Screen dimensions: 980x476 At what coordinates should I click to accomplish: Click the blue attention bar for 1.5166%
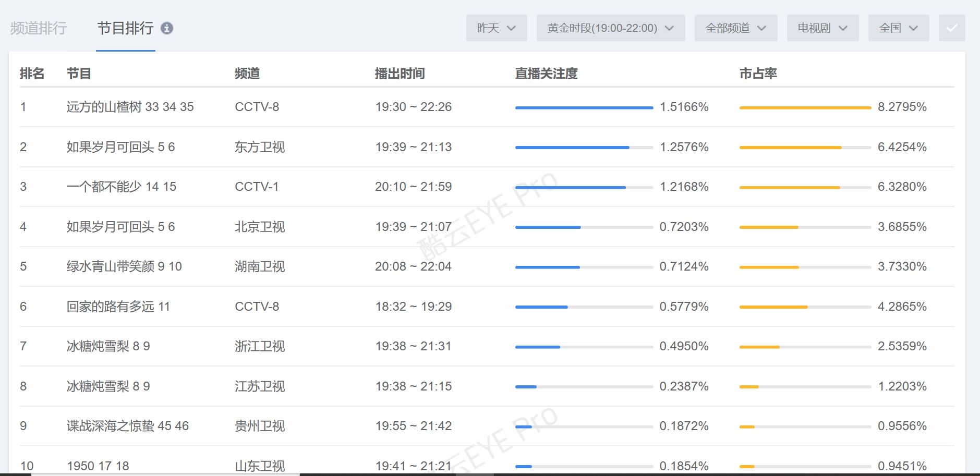tap(584, 107)
